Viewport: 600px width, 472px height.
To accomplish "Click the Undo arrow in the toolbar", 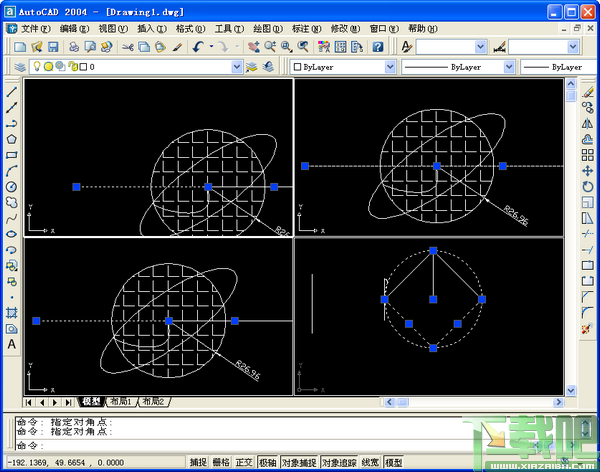I will [198, 47].
